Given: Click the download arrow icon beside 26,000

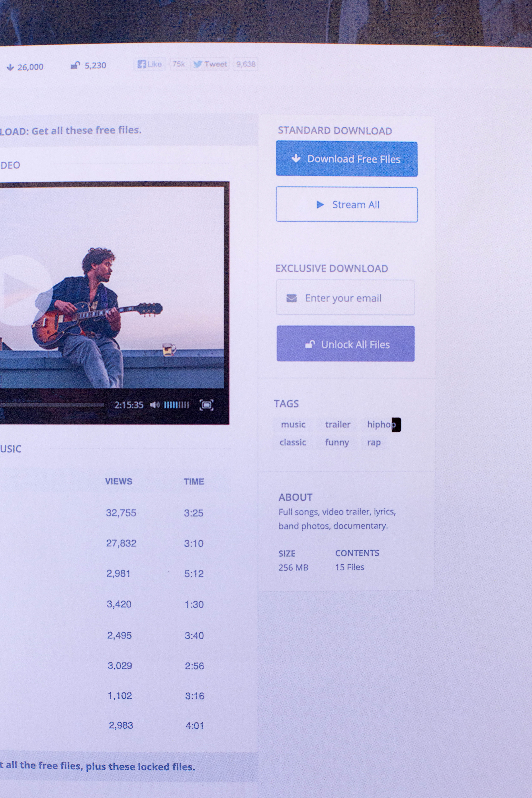Looking at the screenshot, I should [x=10, y=67].
